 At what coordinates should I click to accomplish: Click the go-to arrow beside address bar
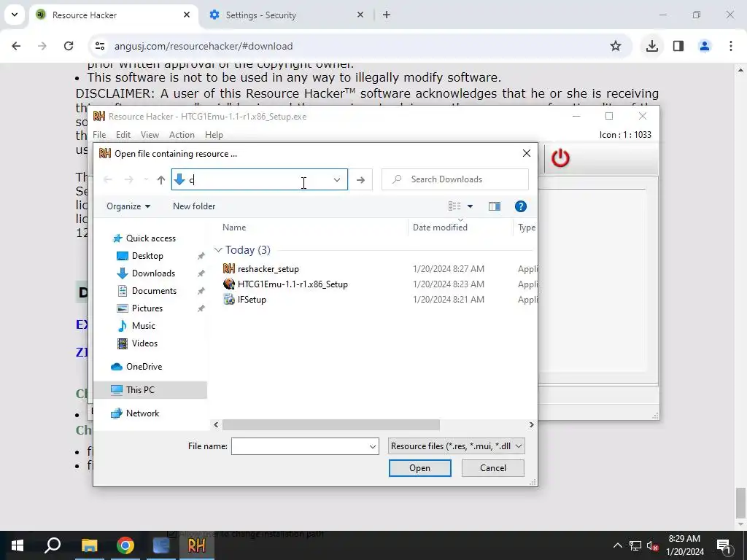click(x=360, y=180)
